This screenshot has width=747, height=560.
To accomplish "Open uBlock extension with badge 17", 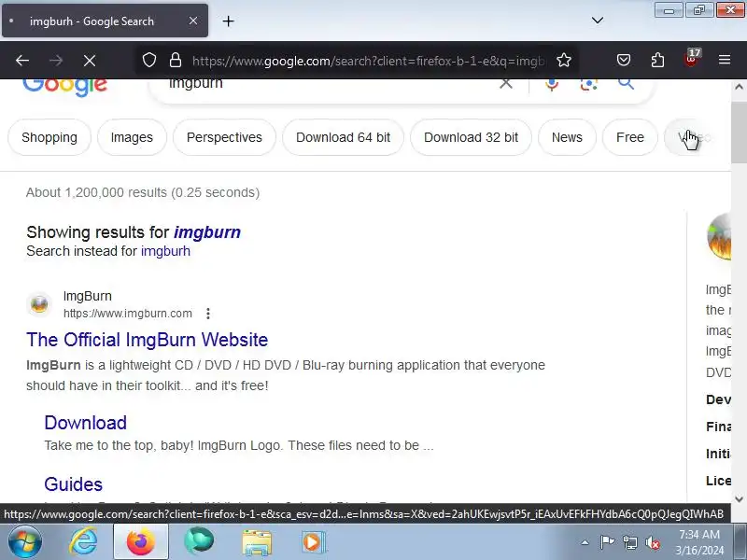I will click(691, 59).
